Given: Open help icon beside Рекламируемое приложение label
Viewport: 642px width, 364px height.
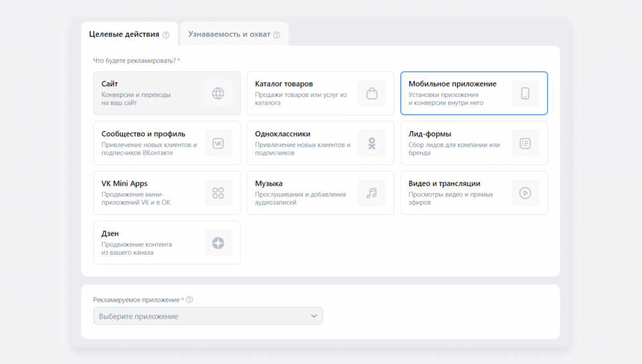Looking at the screenshot, I should (x=189, y=300).
